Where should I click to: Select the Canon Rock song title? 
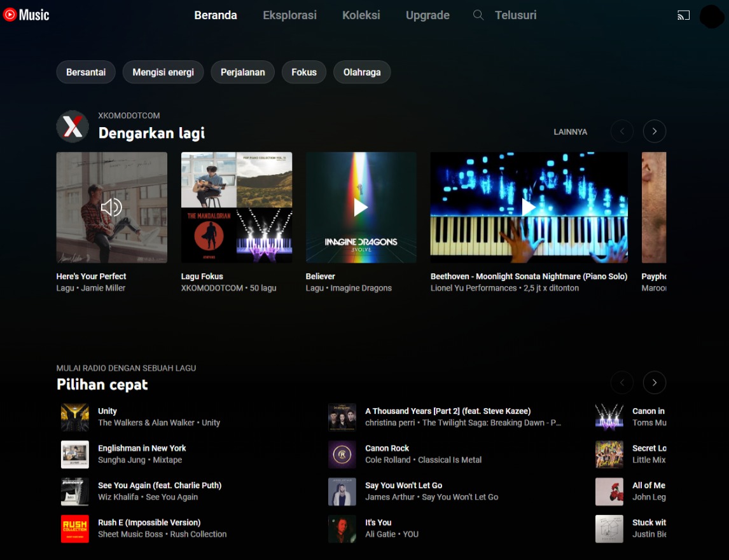click(x=387, y=449)
